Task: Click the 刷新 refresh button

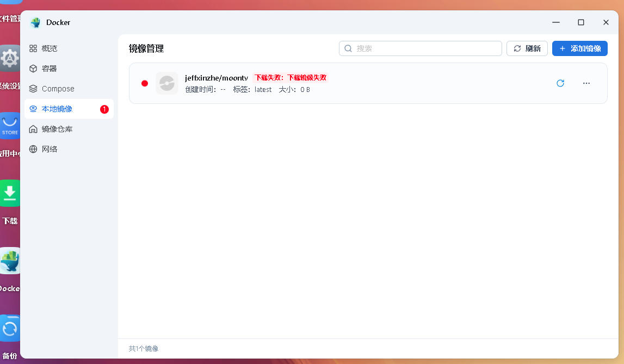Action: [527, 48]
